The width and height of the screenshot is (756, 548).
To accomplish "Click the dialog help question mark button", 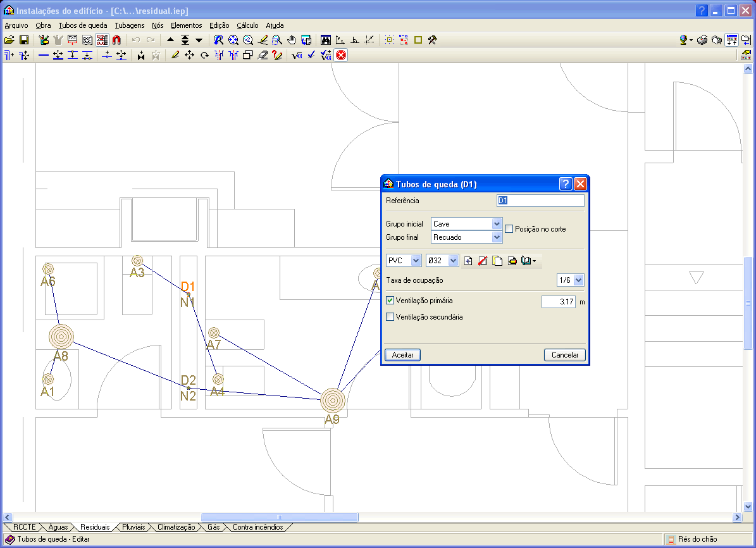I will (x=566, y=184).
